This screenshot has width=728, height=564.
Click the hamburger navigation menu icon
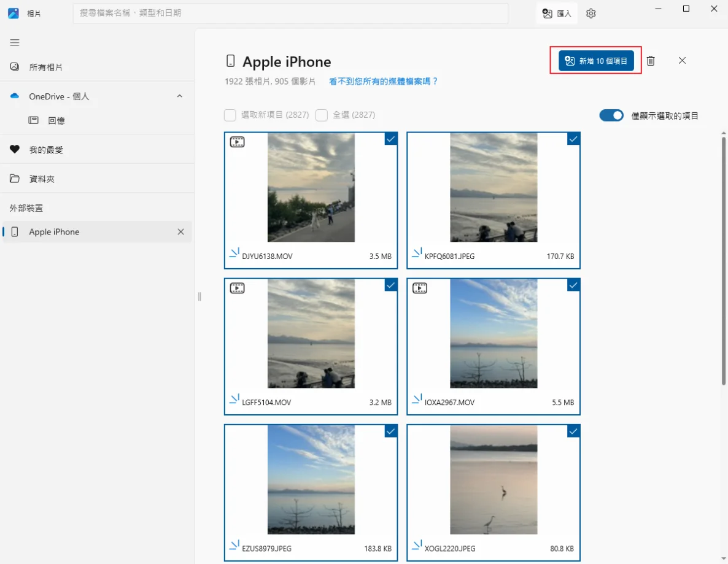[15, 42]
